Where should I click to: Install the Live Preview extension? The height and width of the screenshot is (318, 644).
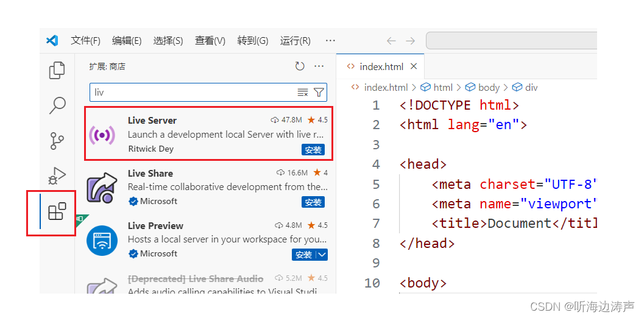point(304,255)
